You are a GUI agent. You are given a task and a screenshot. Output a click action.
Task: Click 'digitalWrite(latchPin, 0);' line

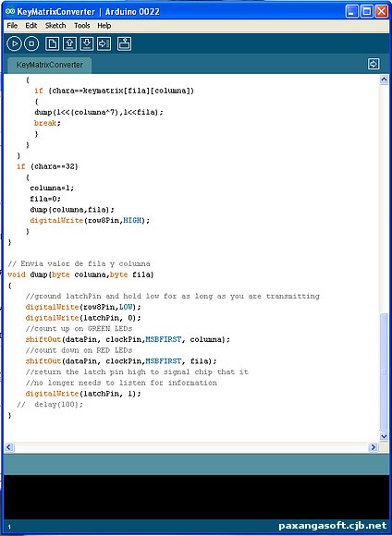tap(83, 318)
